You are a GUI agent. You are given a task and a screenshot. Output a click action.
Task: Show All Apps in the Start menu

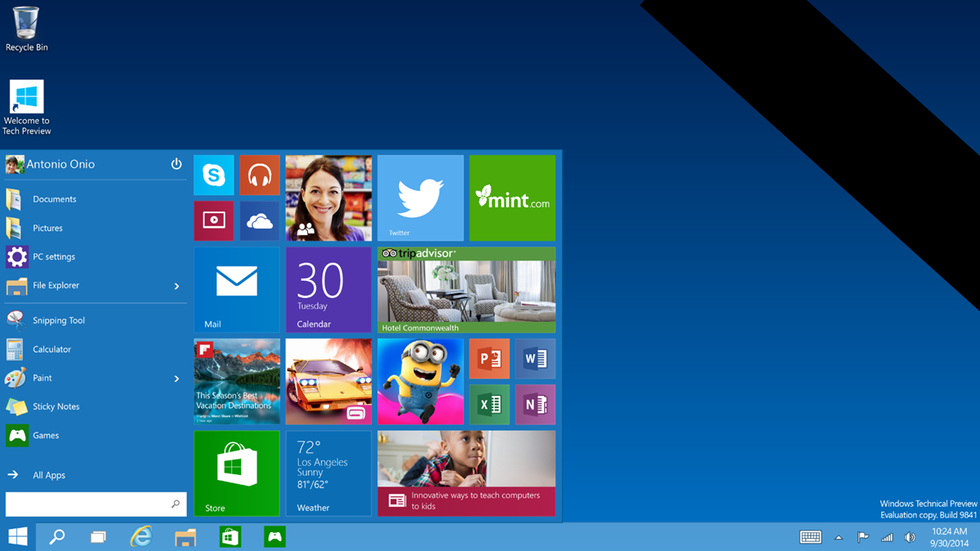(x=96, y=475)
